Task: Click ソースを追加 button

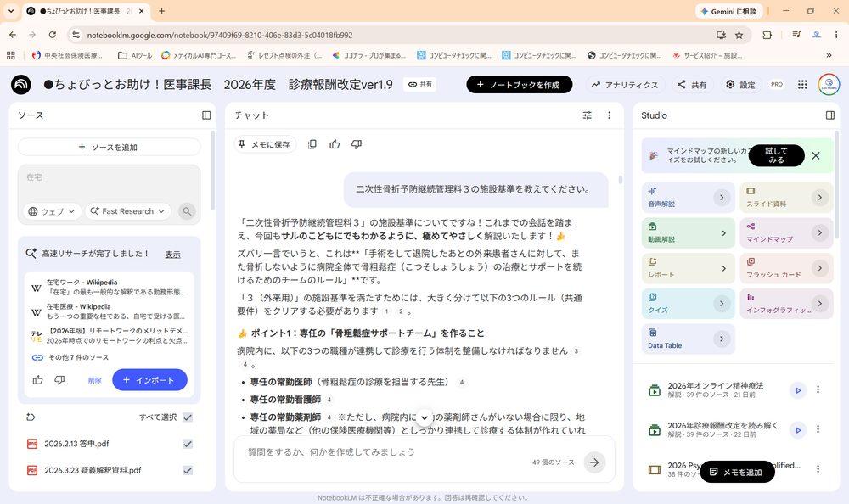Action: coord(109,147)
